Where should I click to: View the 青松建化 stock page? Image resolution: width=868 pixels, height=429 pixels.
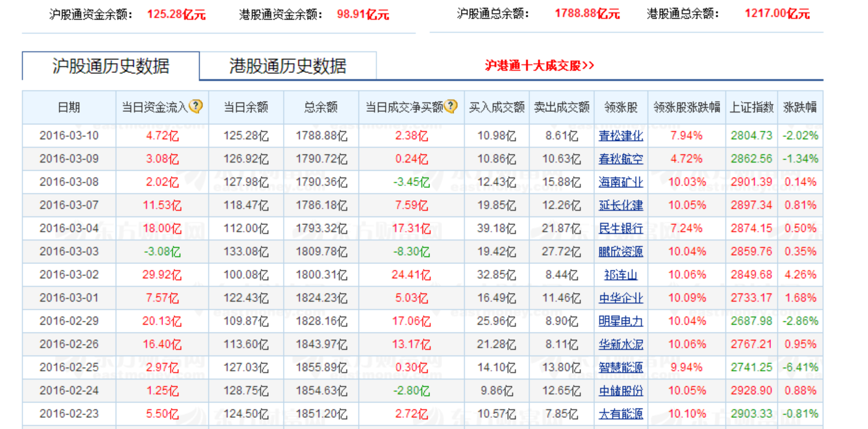620,135
